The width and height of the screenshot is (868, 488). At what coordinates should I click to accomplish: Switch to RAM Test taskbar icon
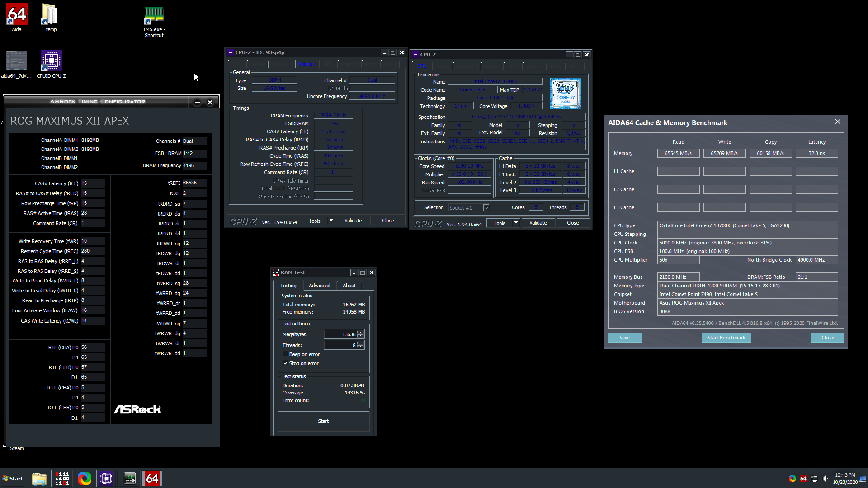62,479
